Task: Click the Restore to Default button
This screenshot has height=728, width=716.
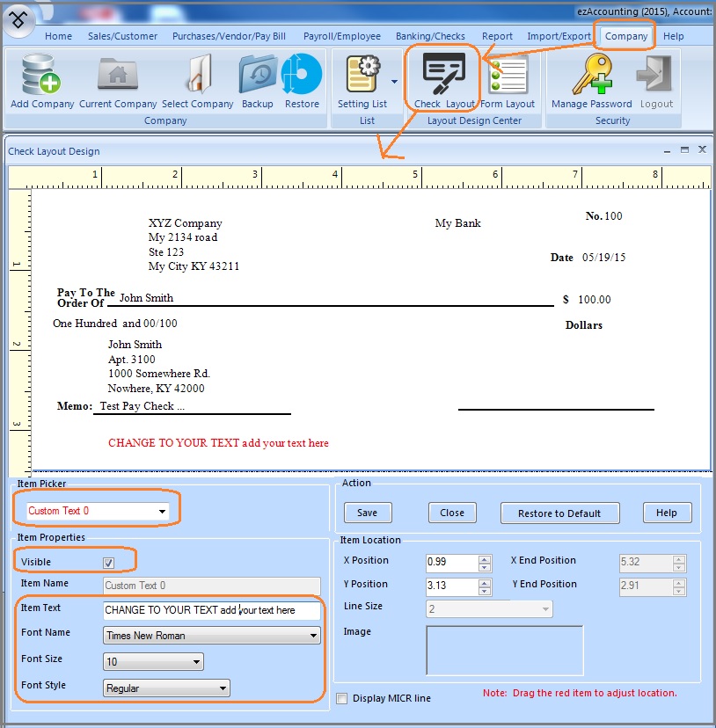Action: click(559, 513)
